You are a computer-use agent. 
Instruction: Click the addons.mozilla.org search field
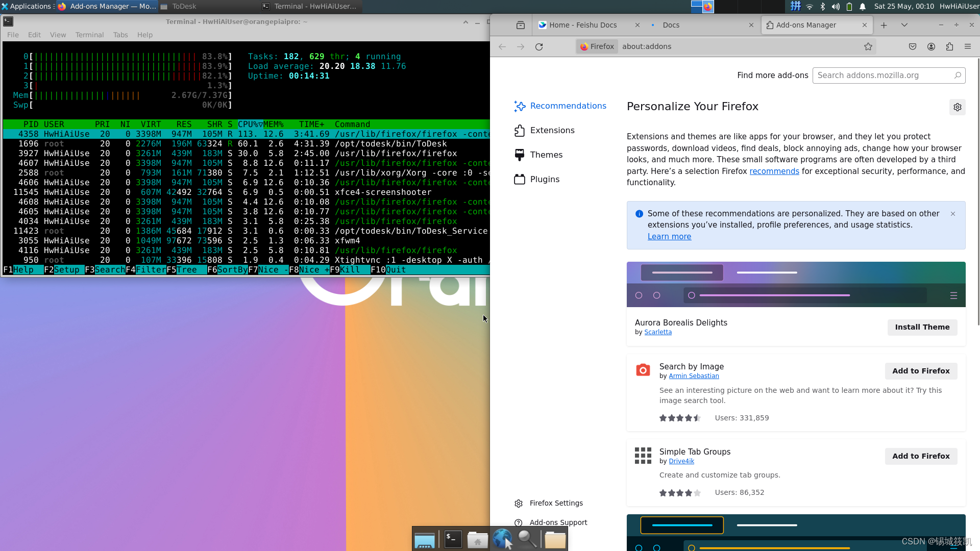click(x=883, y=76)
